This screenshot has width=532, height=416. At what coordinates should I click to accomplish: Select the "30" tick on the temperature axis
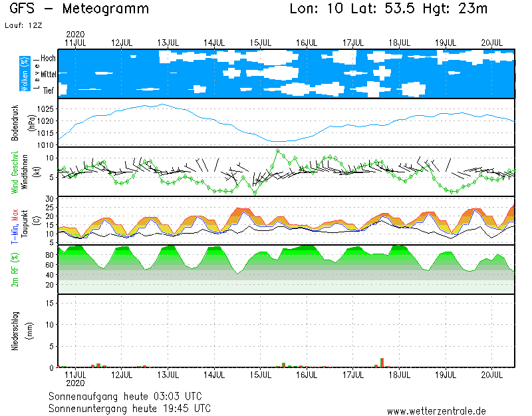(49, 199)
